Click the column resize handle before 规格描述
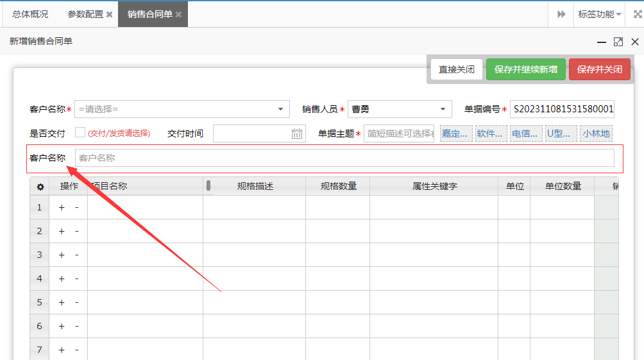Image resolution: width=644 pixels, height=360 pixels. coord(208,185)
